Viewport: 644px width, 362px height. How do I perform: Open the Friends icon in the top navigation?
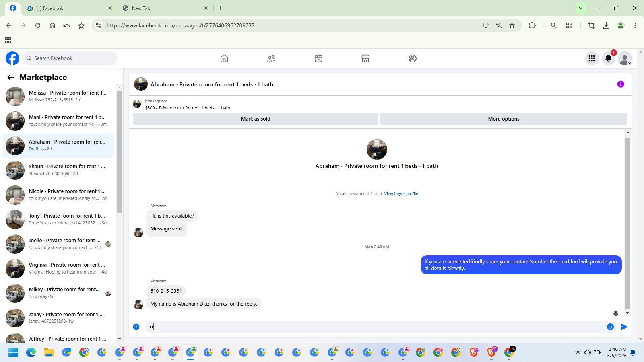pos(271,58)
